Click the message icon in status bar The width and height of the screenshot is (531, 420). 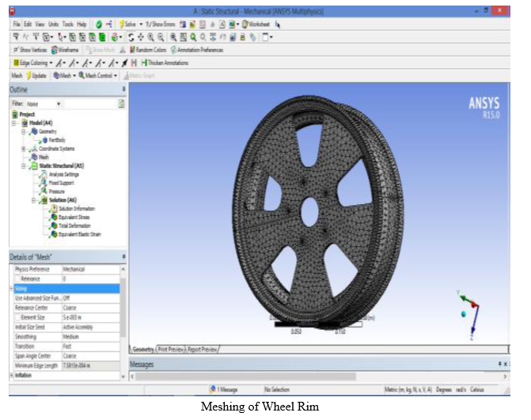[213, 389]
